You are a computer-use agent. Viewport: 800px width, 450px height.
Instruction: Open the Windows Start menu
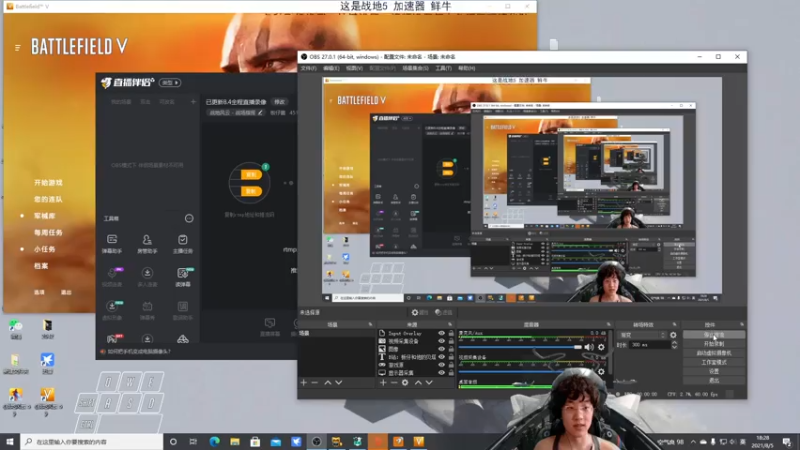[x=10, y=442]
